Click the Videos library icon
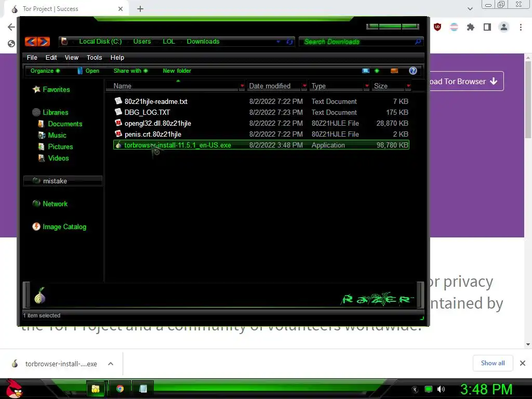Viewport: 532px width, 399px height. 42,158
